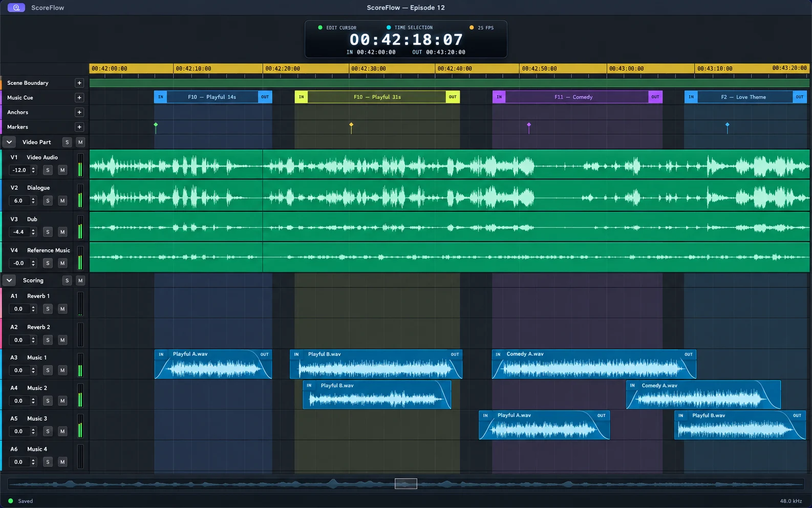Select the F11 — Comedy music cue

pos(578,97)
